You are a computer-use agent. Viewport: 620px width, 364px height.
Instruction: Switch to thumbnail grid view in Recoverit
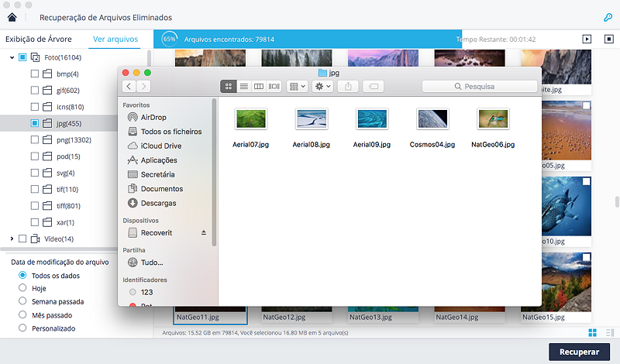(592, 333)
